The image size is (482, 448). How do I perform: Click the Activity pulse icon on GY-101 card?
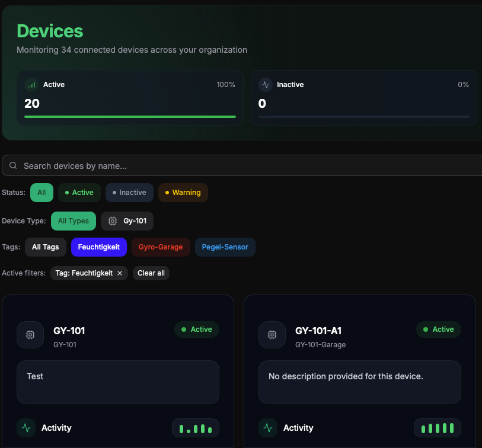pos(26,428)
